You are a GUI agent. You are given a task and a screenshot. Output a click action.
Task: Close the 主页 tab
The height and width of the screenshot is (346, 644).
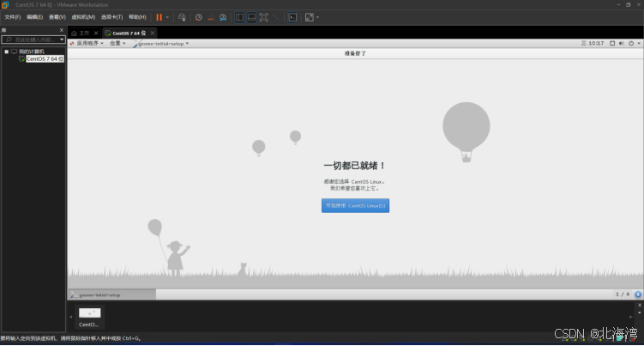(96, 33)
